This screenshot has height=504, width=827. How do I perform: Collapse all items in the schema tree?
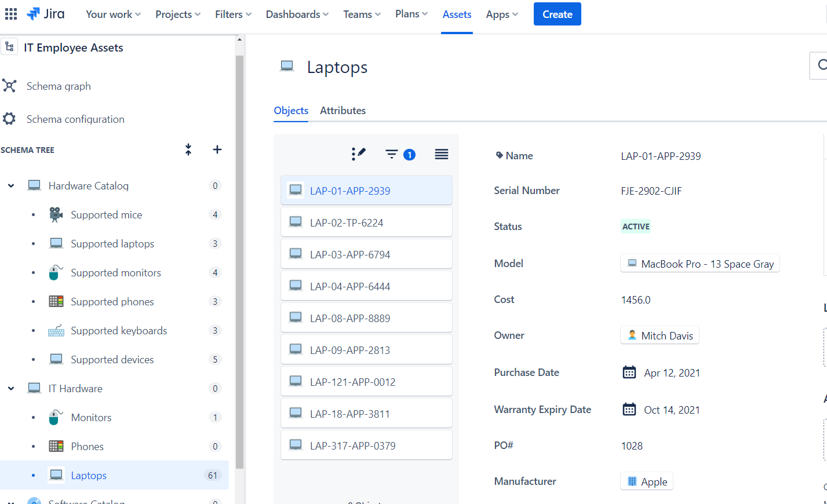click(x=188, y=149)
